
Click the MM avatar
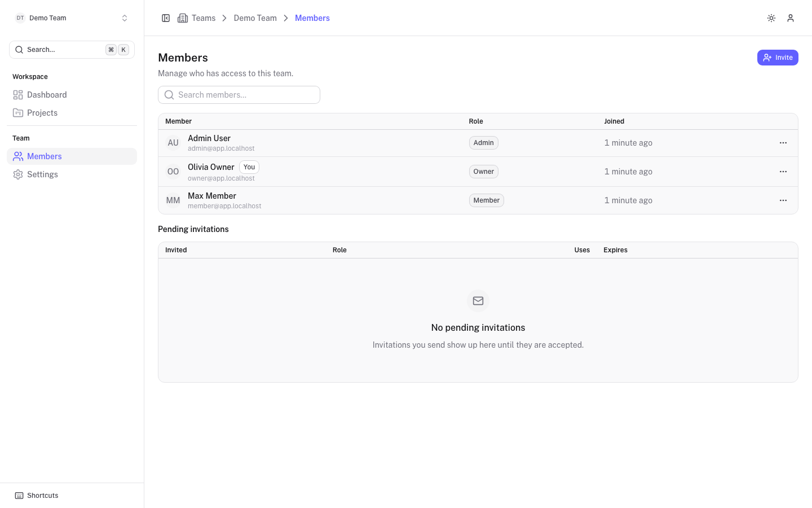[x=173, y=200]
